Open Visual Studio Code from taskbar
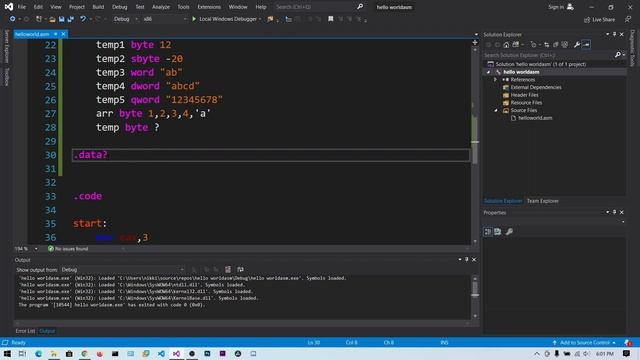640x360 pixels. tap(161, 353)
